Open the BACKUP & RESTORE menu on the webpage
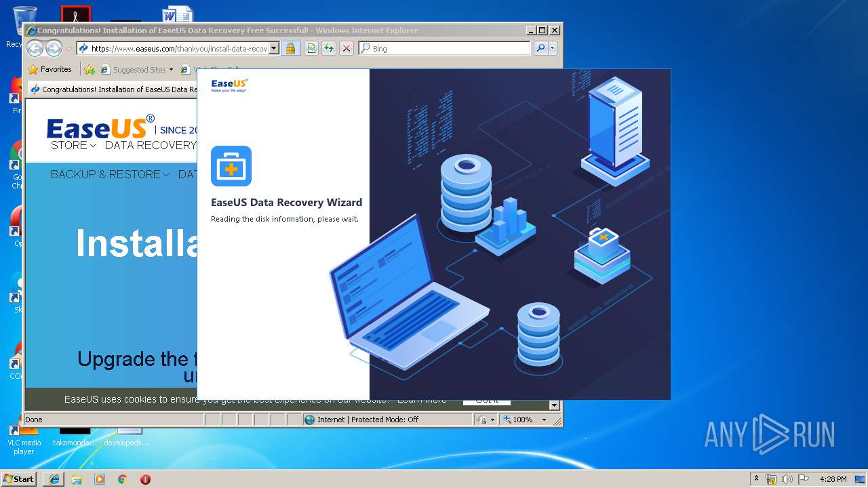This screenshot has width=868, height=488. point(110,174)
